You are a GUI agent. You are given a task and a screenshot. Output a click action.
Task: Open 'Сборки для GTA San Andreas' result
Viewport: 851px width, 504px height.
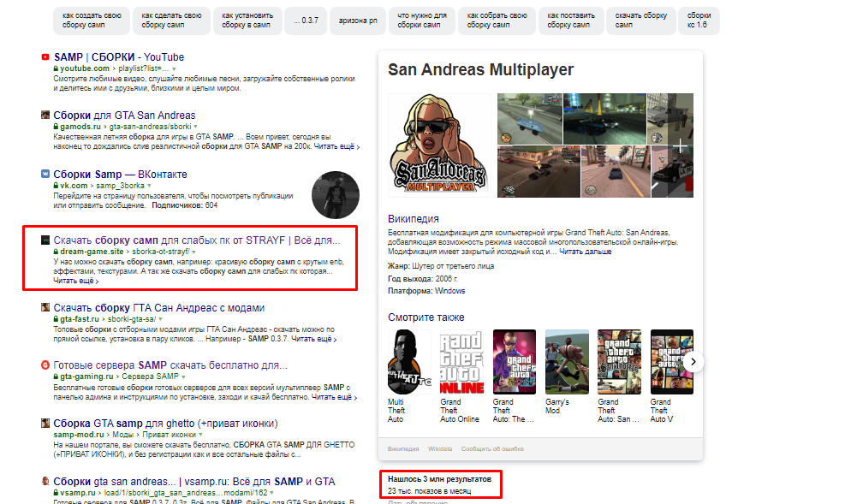(x=124, y=115)
